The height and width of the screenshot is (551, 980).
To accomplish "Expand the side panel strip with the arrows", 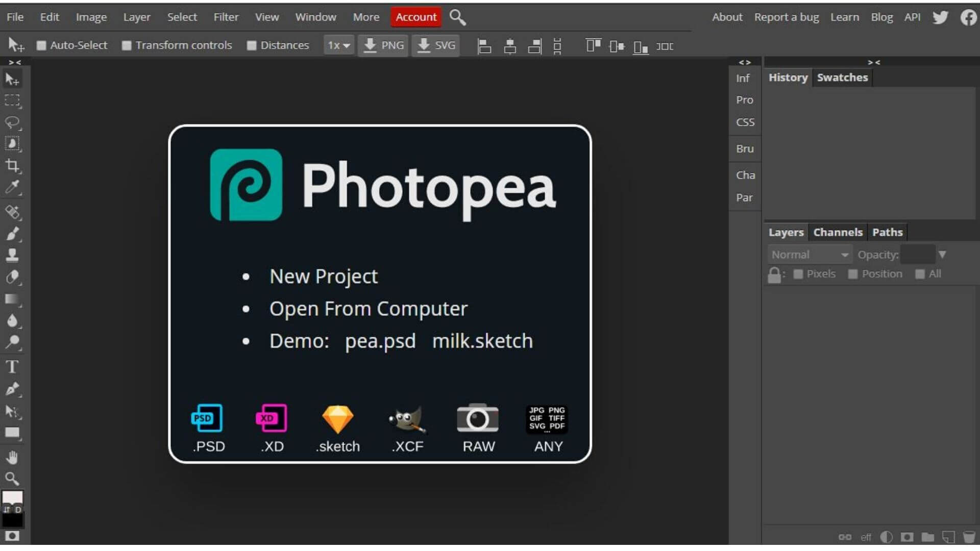I will pyautogui.click(x=745, y=62).
